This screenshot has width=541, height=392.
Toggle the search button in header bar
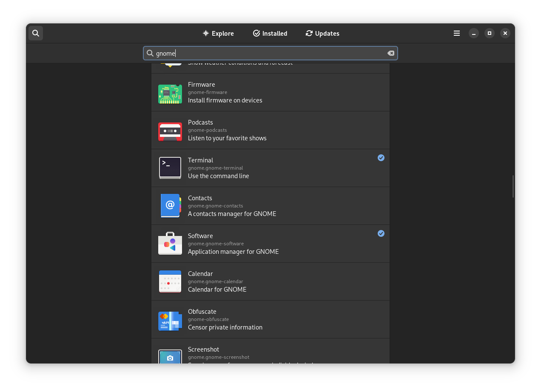tap(36, 33)
